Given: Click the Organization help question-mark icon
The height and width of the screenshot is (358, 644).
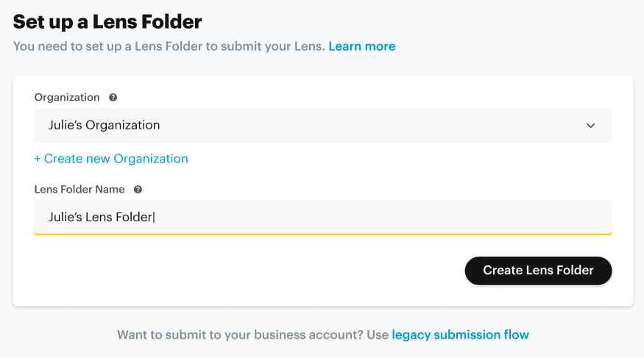Looking at the screenshot, I should pos(113,98).
